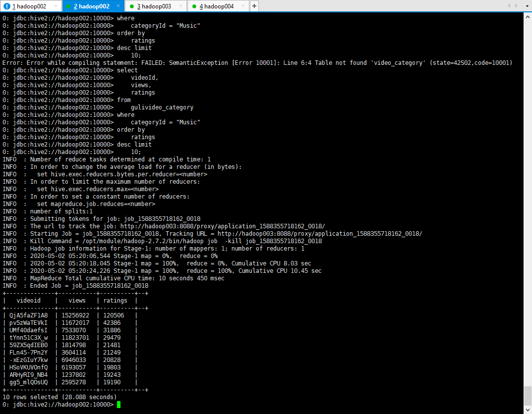
Task: Open the 4 hadoop004 session tab
Action: tap(218, 6)
